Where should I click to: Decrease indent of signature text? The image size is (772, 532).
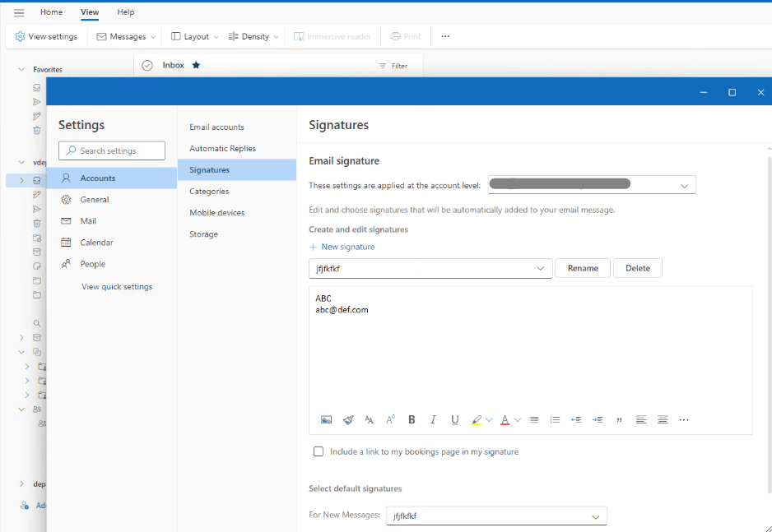pos(576,420)
